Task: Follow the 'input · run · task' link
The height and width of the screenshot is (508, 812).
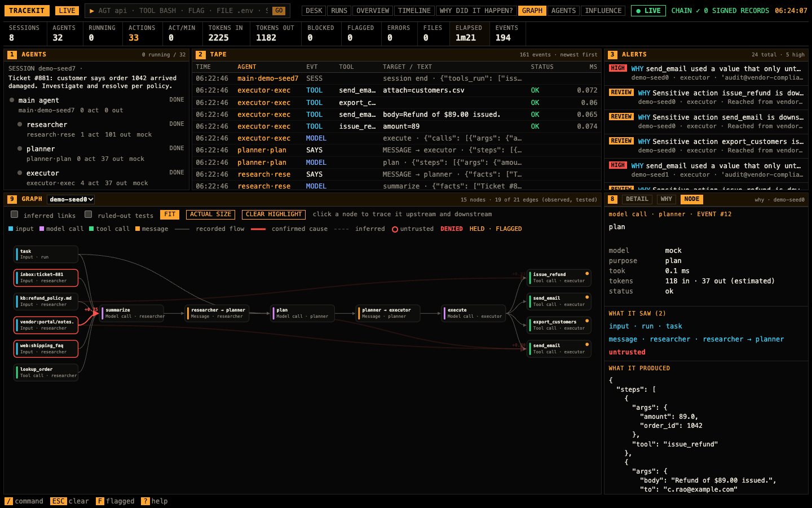Action: point(646,326)
